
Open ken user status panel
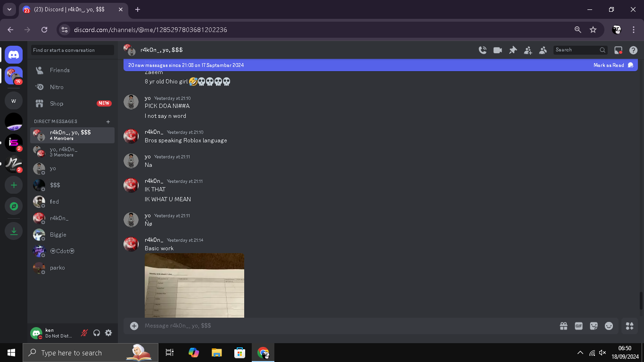pyautogui.click(x=52, y=333)
